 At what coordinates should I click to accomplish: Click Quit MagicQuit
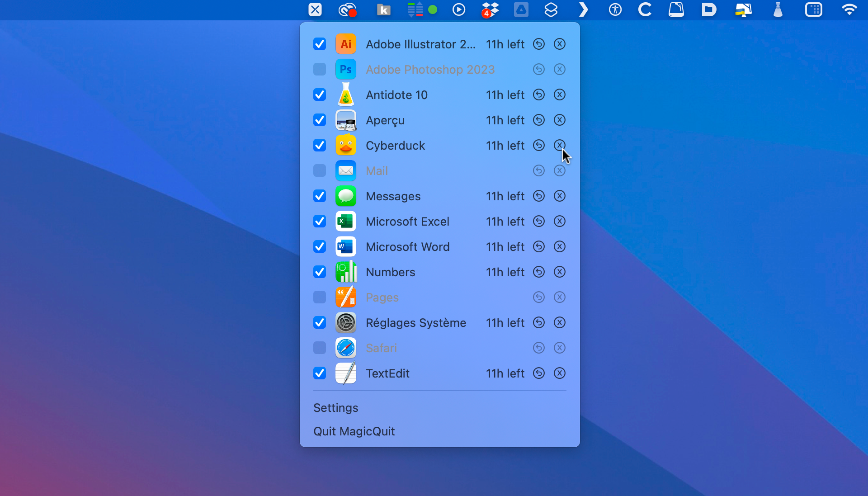354,431
